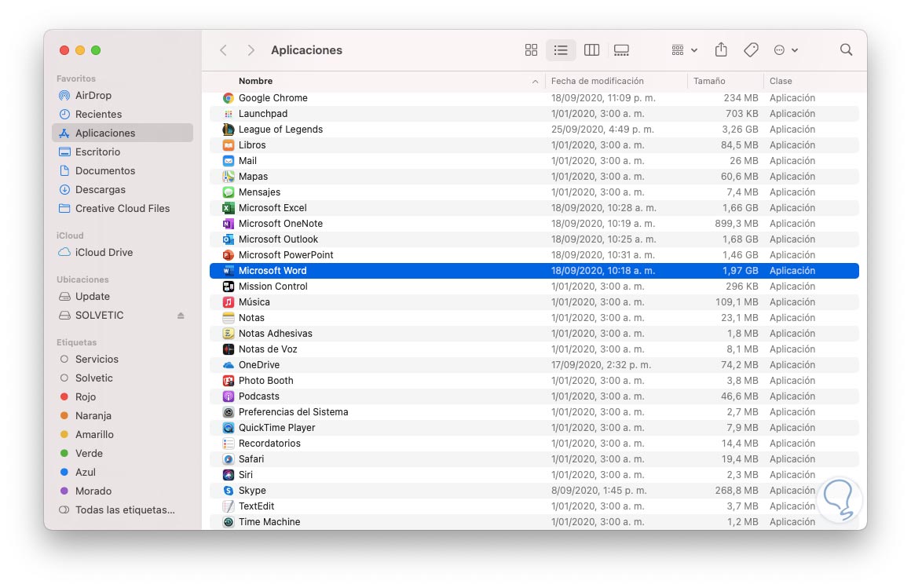Select the Podcasts app icon
Image resolution: width=911 pixels, height=588 pixels.
229,396
